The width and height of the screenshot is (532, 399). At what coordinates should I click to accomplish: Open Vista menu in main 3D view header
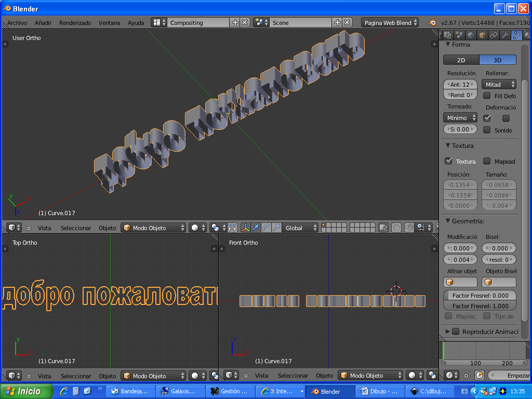tap(45, 228)
